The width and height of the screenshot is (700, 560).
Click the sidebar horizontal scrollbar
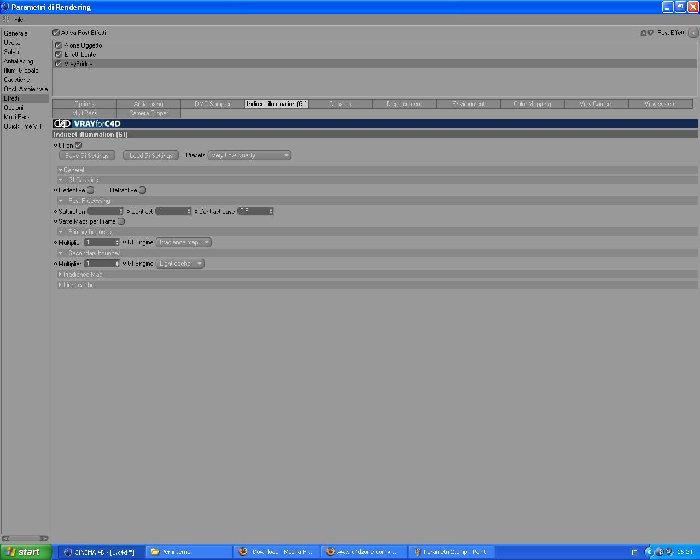point(25,539)
